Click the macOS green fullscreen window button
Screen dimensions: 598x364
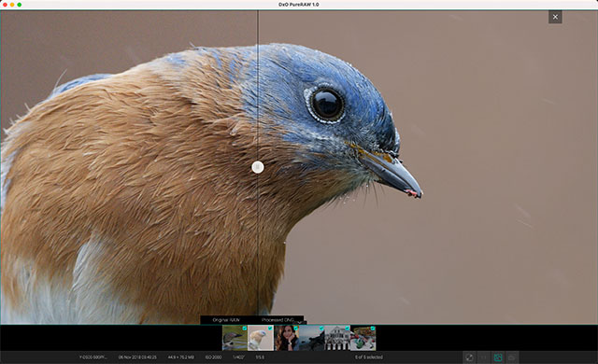[x=19, y=5]
